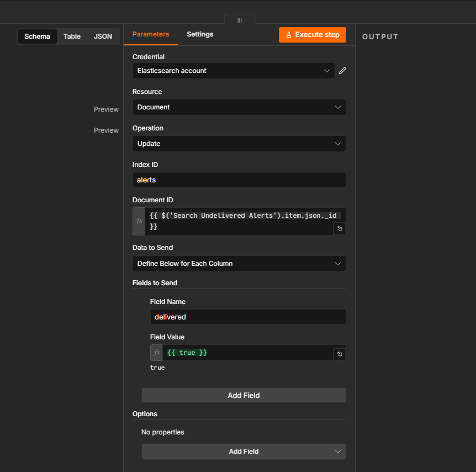Click the 'No properties' text
The width and height of the screenshot is (476, 472).
tap(163, 432)
